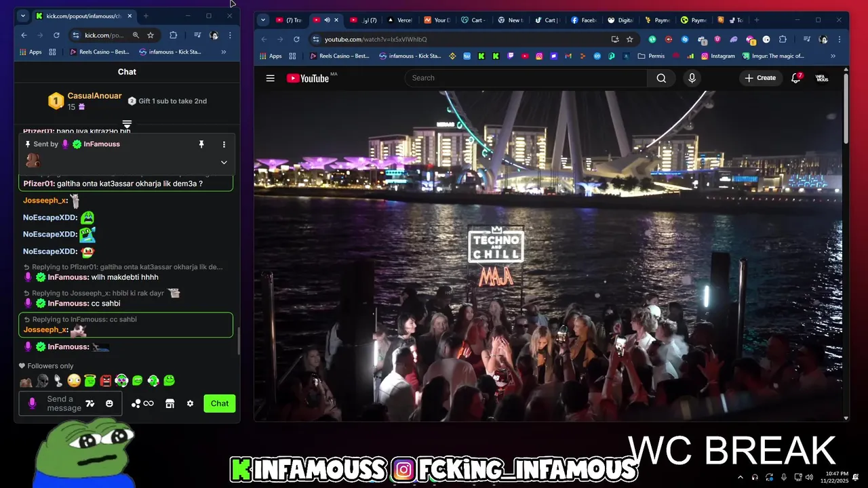The image size is (868, 488).
Task: Open the 7TV emote menu in chat box
Action: [x=90, y=403]
